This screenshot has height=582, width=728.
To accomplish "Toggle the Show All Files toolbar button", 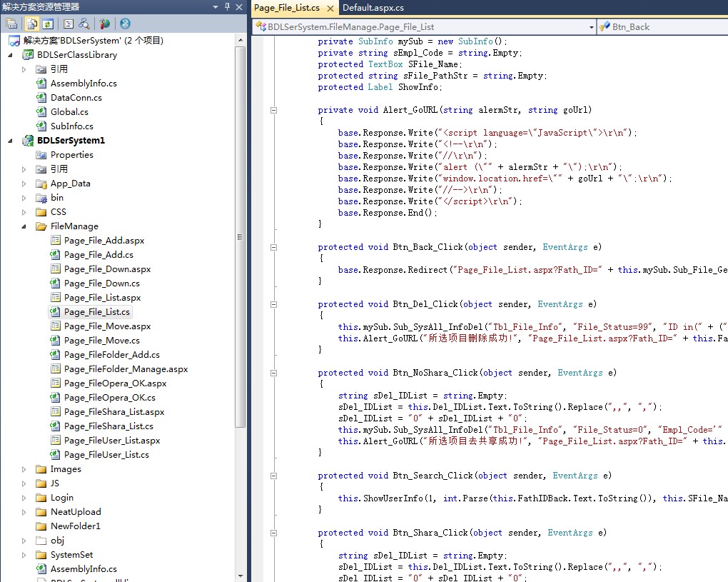I will 31,24.
